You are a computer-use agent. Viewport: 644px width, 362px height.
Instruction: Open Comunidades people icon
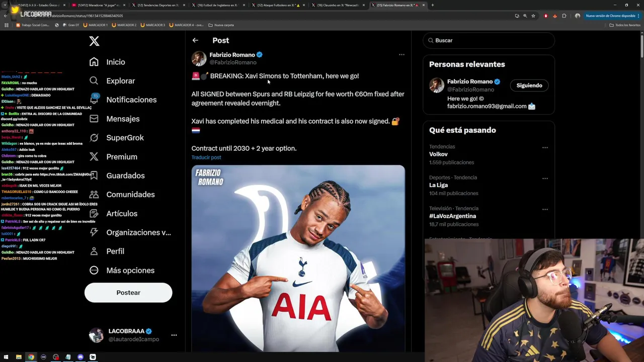pos(94,195)
